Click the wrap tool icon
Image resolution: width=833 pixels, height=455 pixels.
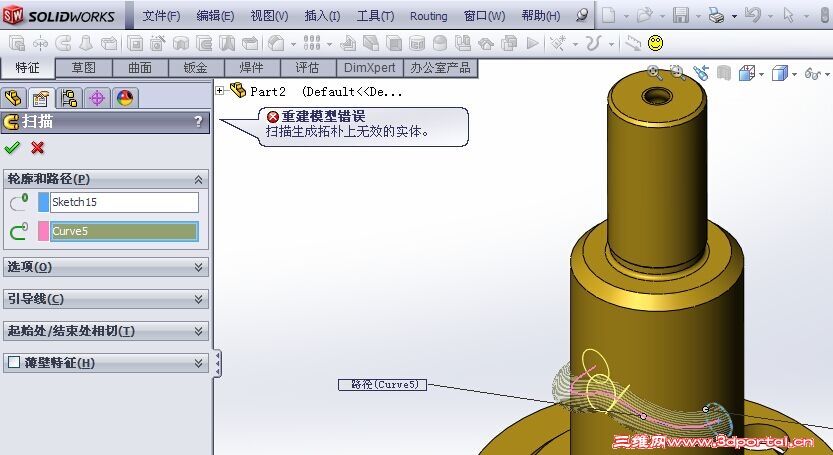(416, 43)
